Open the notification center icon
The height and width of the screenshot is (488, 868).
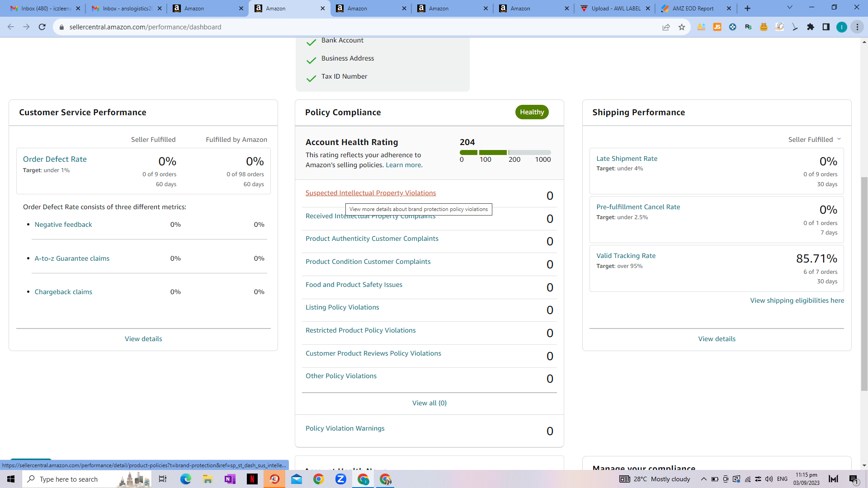click(854, 479)
